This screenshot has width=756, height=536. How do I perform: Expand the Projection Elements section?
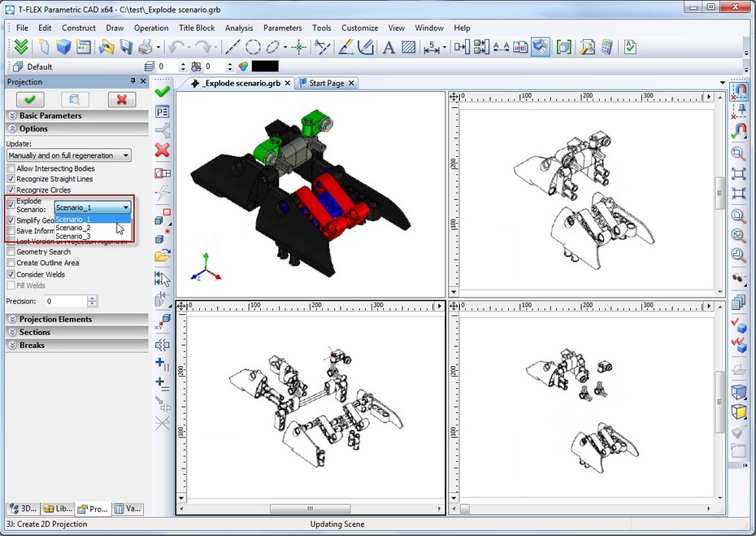55,319
